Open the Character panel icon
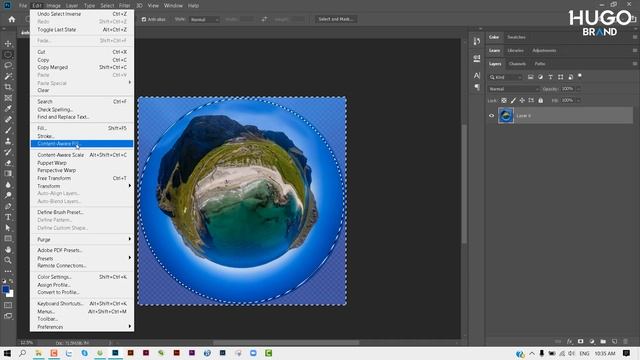640x360 pixels. pos(476,76)
